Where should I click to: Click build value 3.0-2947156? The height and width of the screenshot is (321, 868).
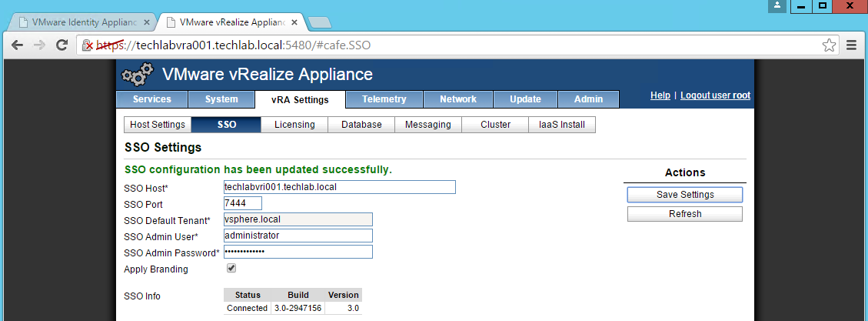(298, 308)
